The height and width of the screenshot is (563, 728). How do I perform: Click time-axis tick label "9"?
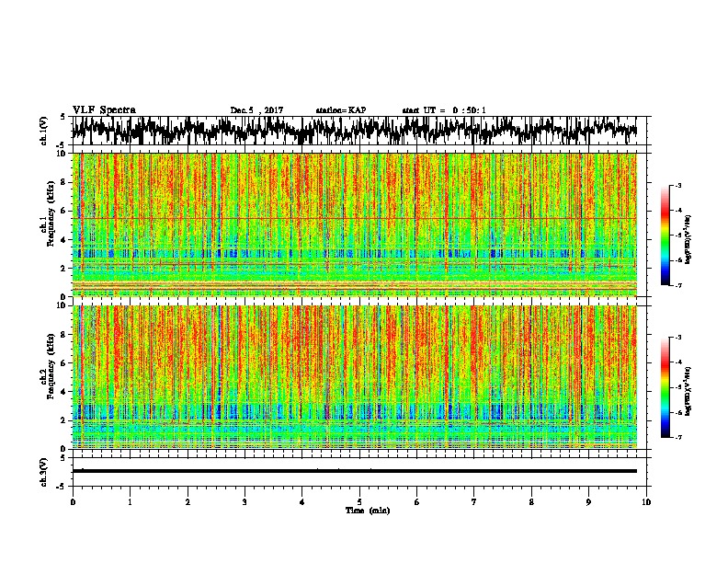[x=588, y=501]
